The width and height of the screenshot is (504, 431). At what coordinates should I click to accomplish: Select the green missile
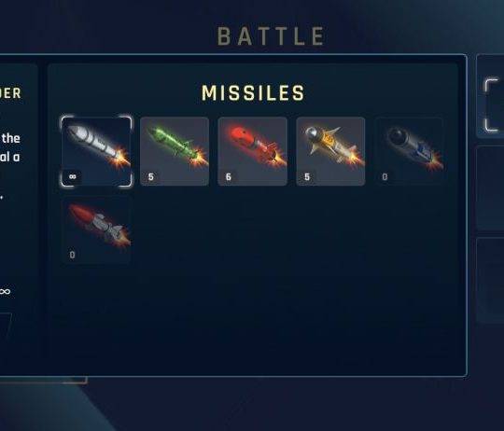175,151
